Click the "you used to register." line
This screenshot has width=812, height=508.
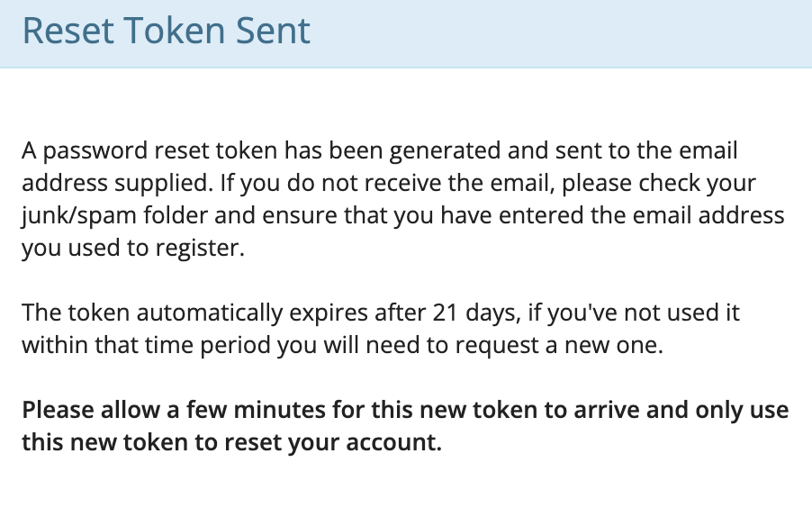(x=133, y=248)
